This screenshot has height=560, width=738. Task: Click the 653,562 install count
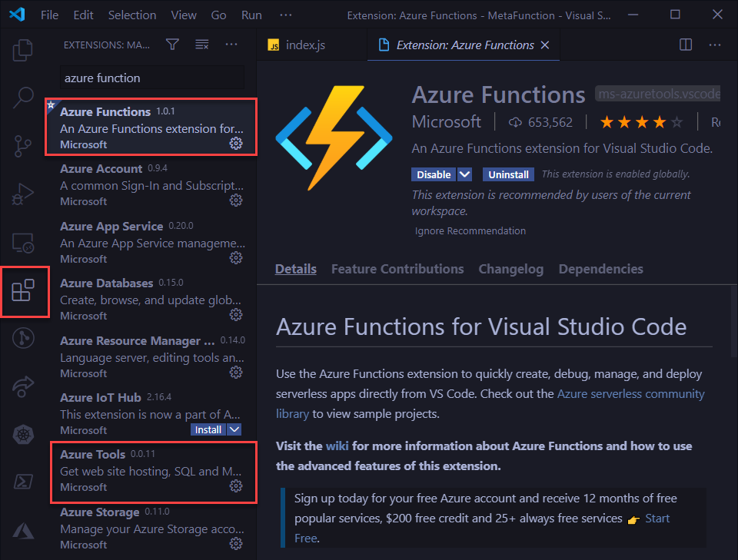pyautogui.click(x=540, y=122)
